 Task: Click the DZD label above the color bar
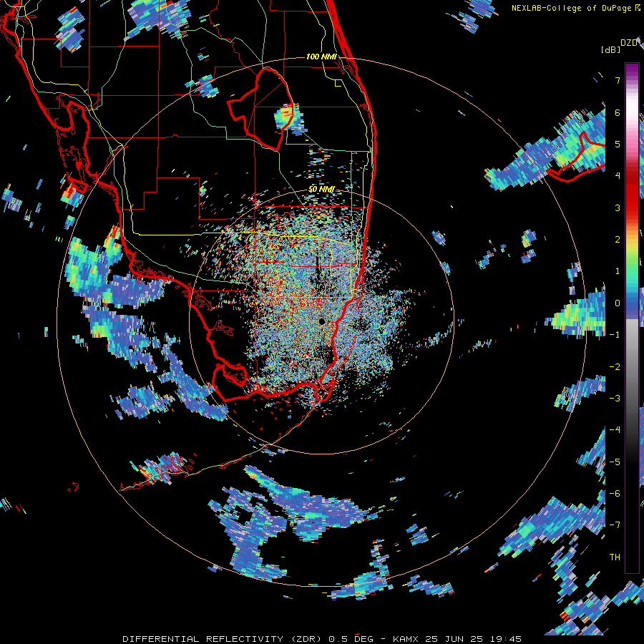pyautogui.click(x=629, y=43)
